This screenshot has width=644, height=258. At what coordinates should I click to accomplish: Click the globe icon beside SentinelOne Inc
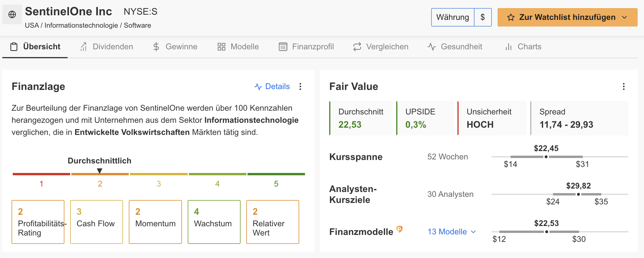coord(12,14)
